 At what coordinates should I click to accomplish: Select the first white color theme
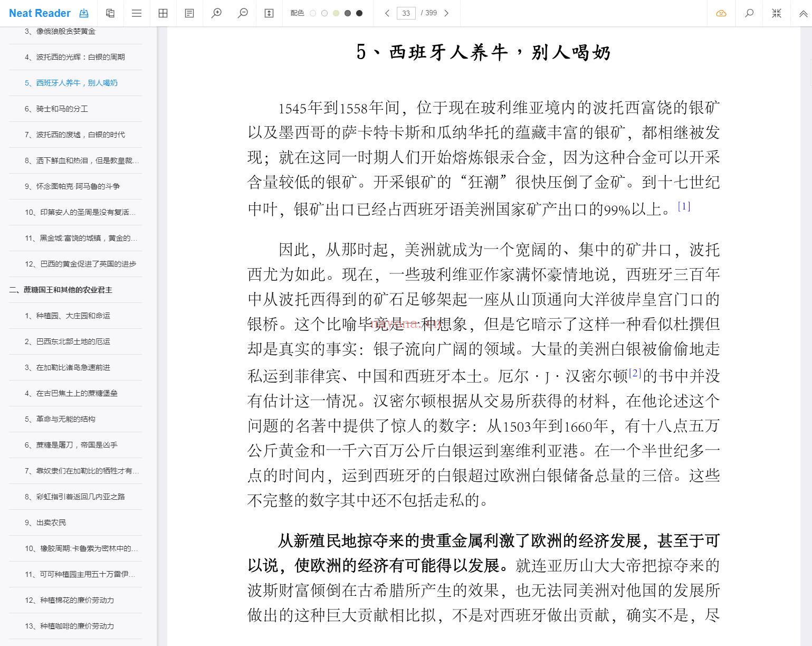tap(313, 13)
